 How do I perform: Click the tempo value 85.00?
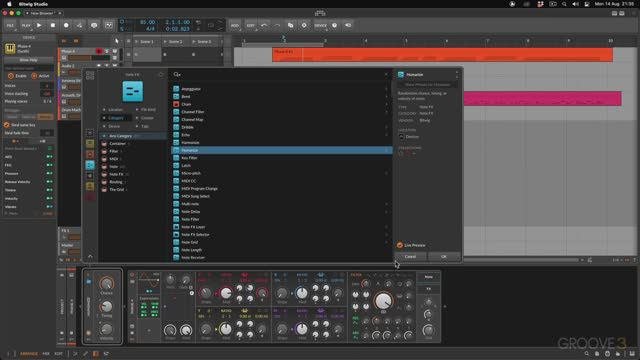click(147, 22)
